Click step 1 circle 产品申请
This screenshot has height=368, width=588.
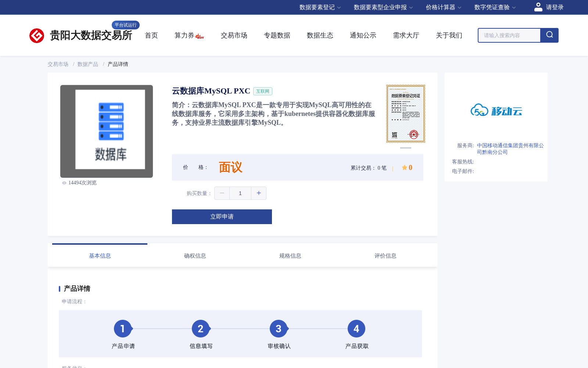click(x=123, y=329)
